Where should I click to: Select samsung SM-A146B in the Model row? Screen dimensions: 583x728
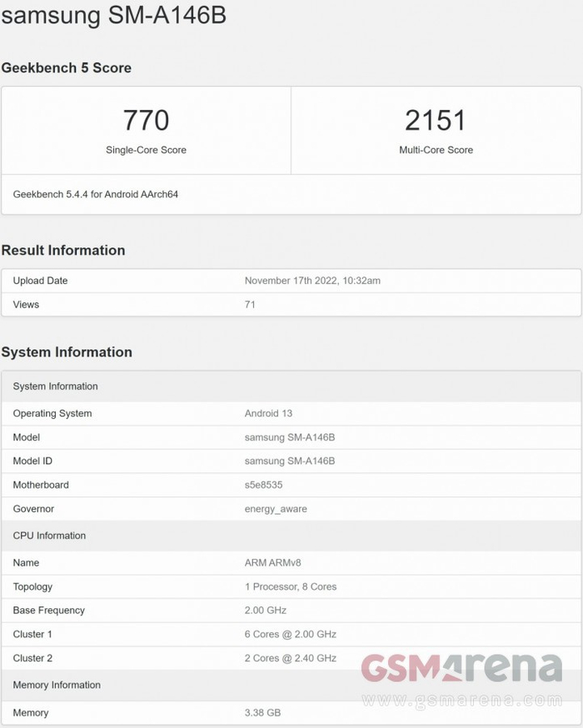coord(290,437)
